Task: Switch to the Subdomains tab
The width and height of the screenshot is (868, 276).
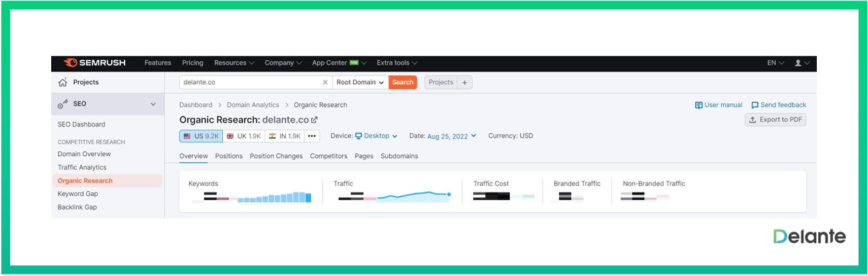Action: pos(399,156)
